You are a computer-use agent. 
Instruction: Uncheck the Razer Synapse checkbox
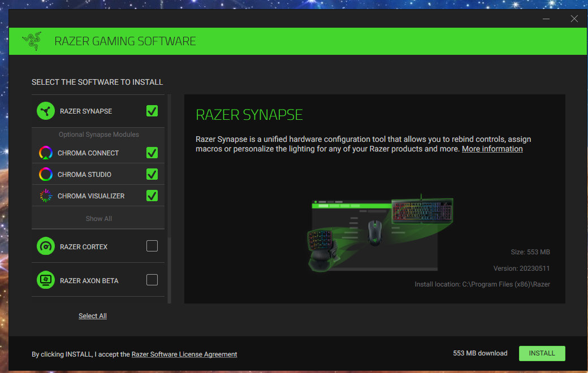tap(152, 111)
